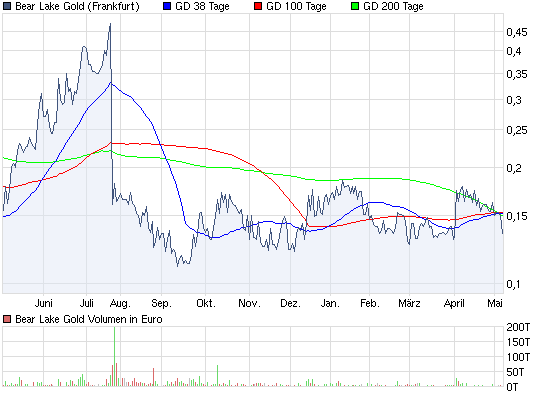Select the 'GD 38 Tage' legend label

pos(202,7)
